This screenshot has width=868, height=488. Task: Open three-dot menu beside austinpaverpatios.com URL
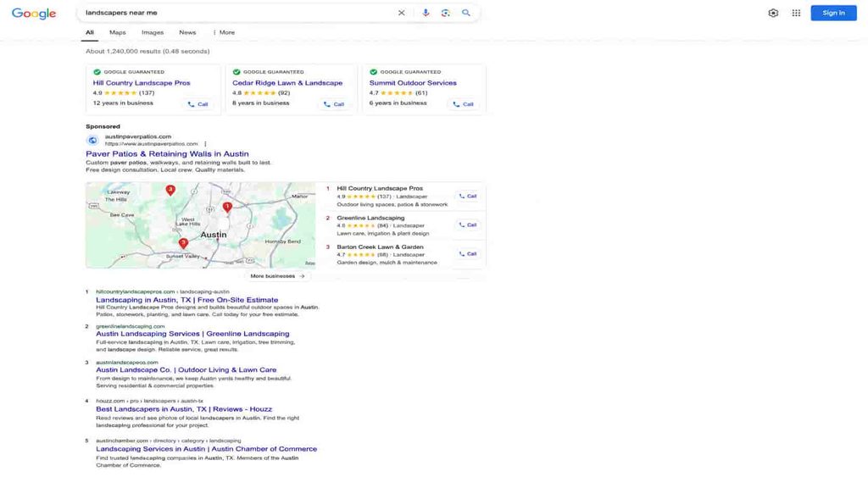(205, 144)
